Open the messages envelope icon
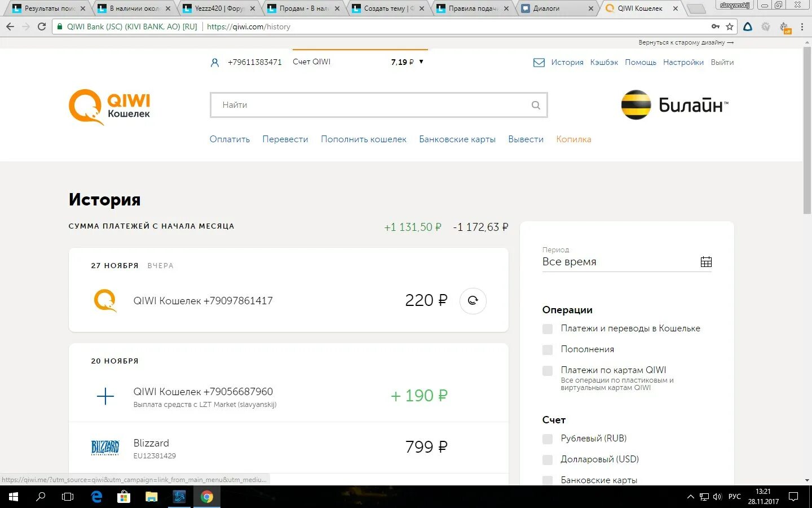Screen dimensions: 812x508 point(539,63)
